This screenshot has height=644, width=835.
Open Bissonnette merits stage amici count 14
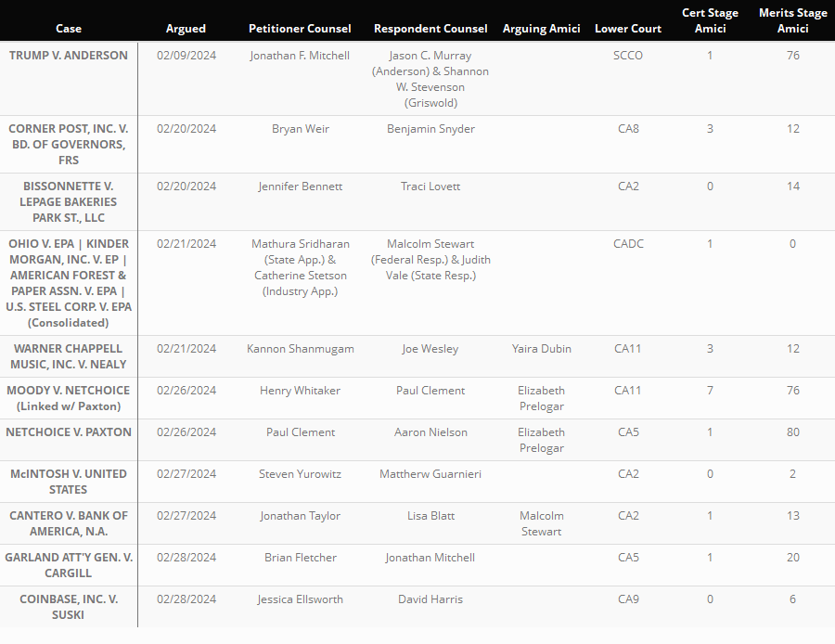click(792, 187)
